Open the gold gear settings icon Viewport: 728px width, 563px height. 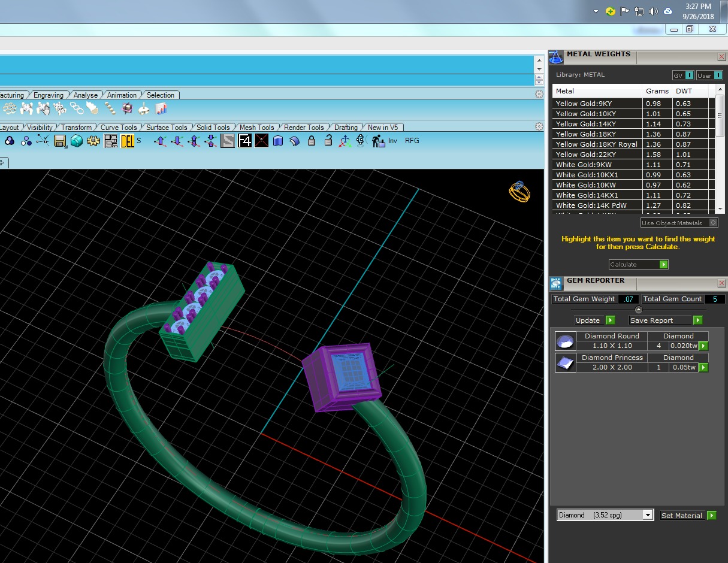pos(93,141)
